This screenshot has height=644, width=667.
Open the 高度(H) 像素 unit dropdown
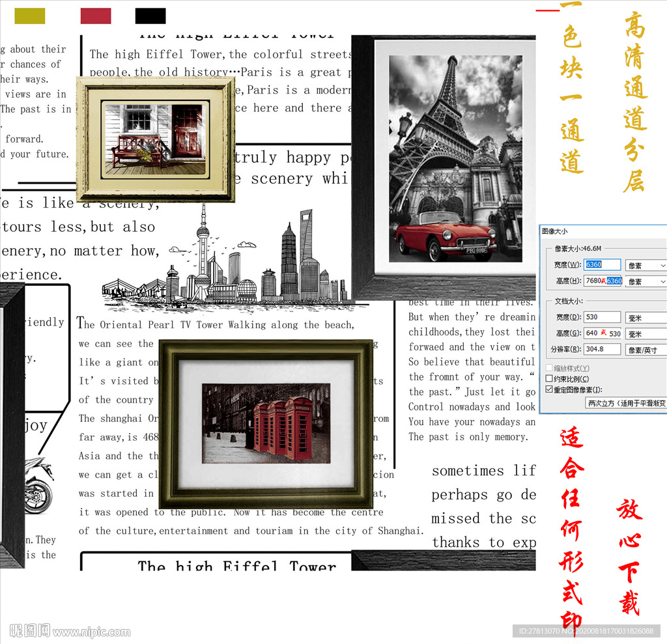[x=646, y=281]
